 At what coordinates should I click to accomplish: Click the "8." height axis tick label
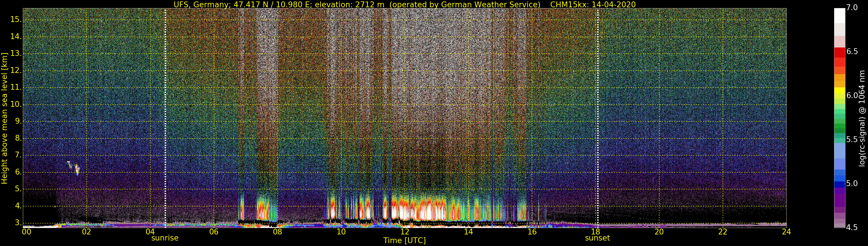coord(18,138)
